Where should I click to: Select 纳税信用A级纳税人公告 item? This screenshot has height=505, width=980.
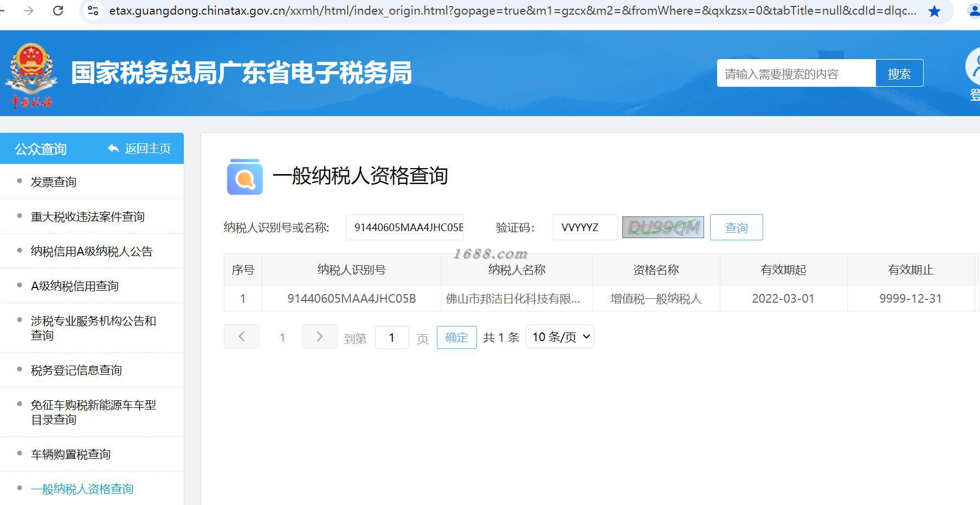coord(92,251)
